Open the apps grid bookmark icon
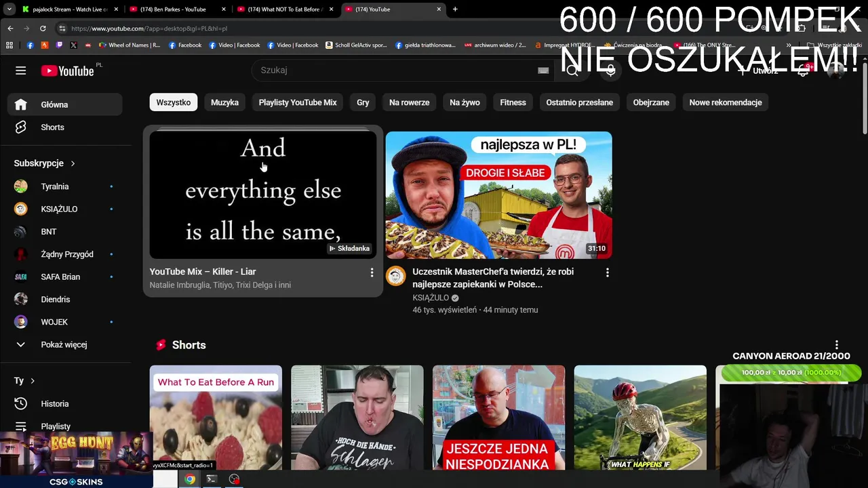 [9, 45]
